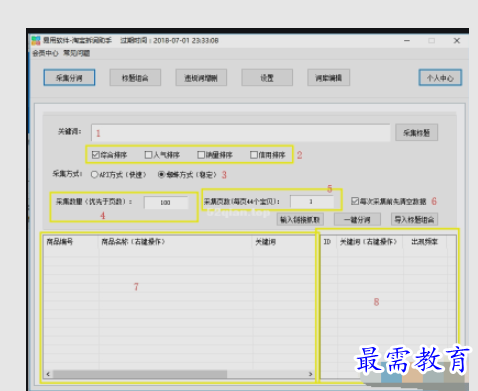Screen dimensions: 478x391
Task: Click the app logo icon in title bar
Action: pyautogui.click(x=36, y=41)
